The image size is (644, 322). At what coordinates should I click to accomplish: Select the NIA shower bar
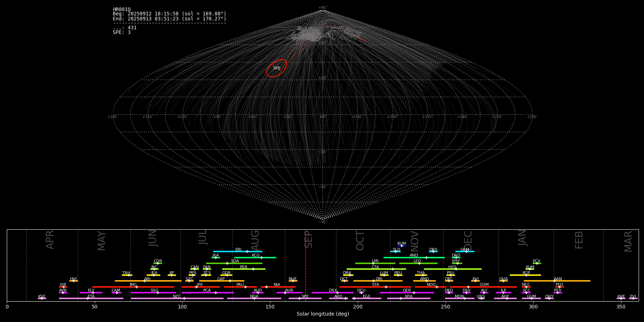coord(278,287)
